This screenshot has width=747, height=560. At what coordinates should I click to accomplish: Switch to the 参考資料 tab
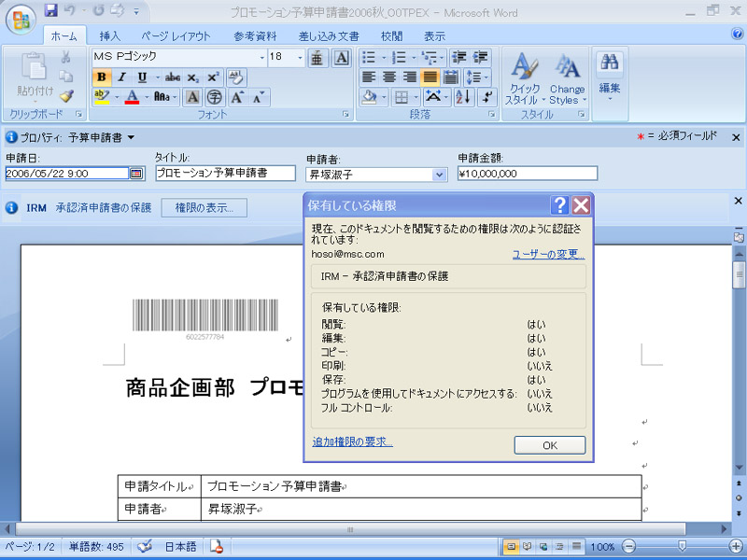255,36
